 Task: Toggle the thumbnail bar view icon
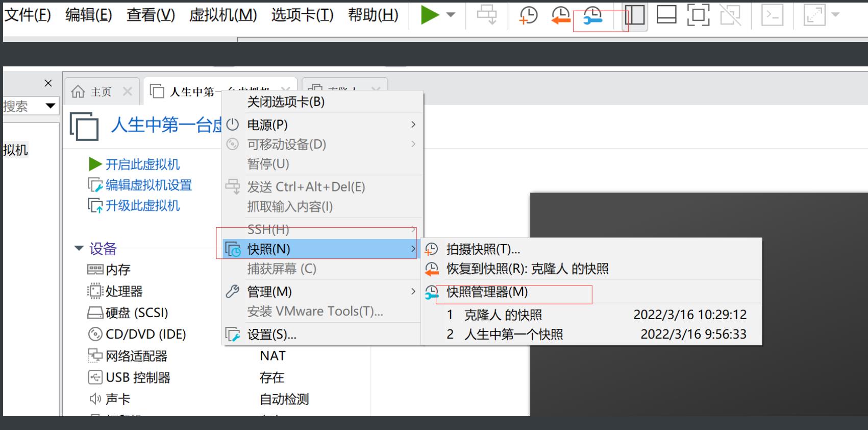[x=666, y=15]
